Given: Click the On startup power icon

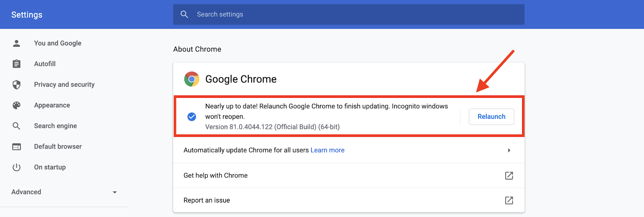Looking at the screenshot, I should point(17,167).
